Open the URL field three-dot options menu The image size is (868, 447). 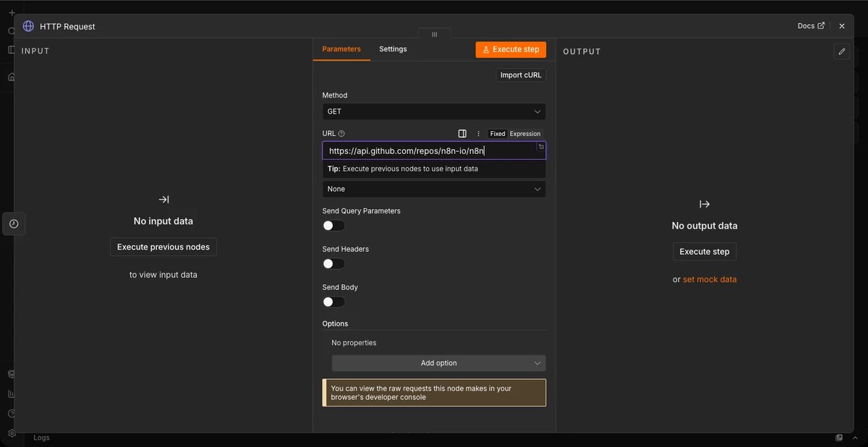click(x=478, y=134)
